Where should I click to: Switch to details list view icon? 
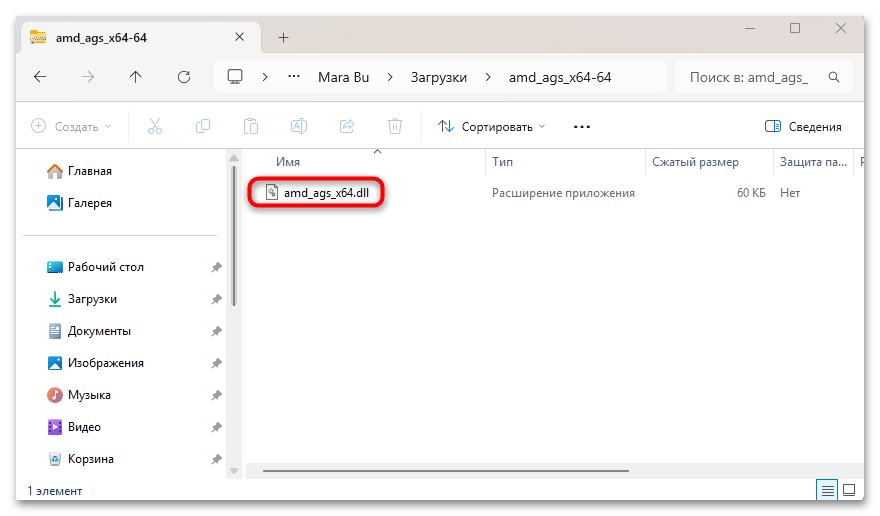point(827,490)
